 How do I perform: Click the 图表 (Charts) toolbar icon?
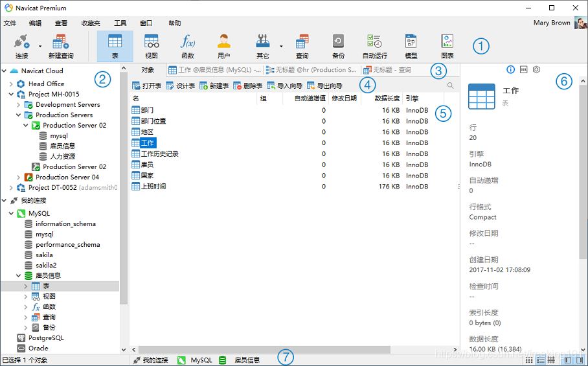tap(447, 46)
